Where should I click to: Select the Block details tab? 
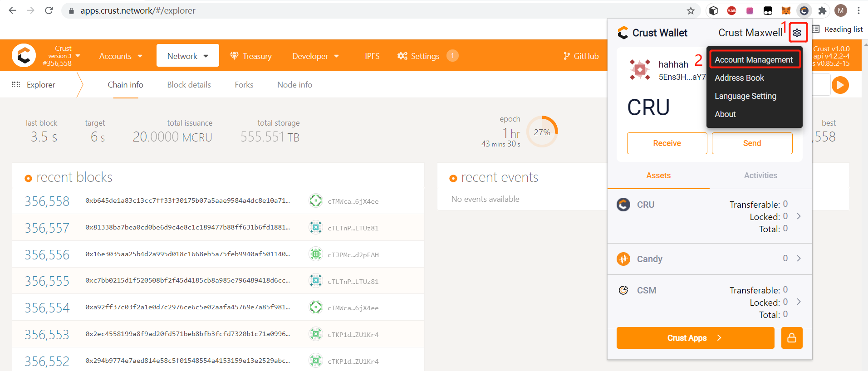click(x=189, y=85)
